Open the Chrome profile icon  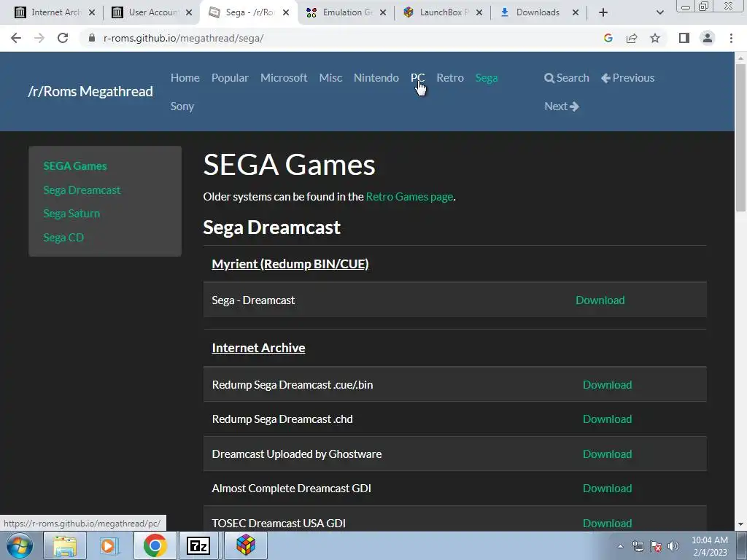(708, 38)
